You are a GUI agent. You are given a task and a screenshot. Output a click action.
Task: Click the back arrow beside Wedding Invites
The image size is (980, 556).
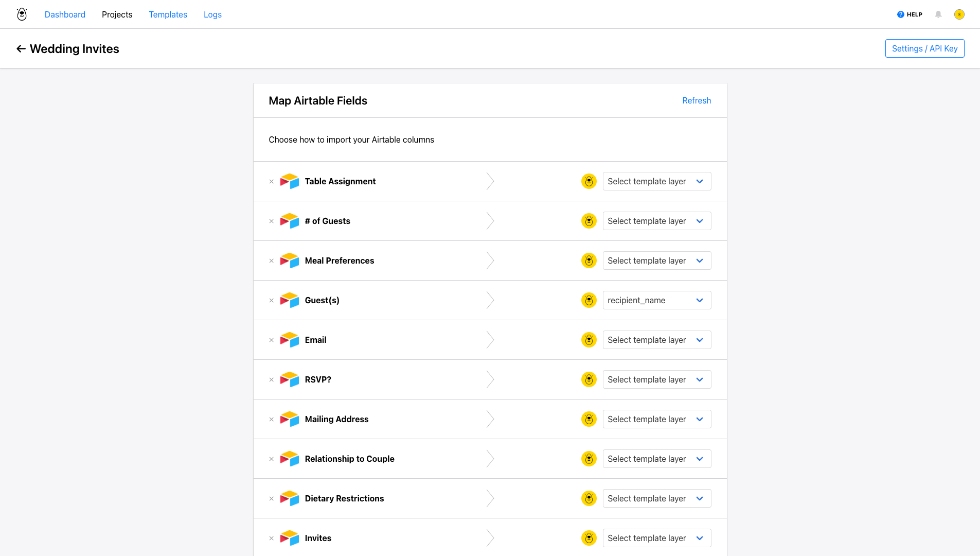pos(21,48)
